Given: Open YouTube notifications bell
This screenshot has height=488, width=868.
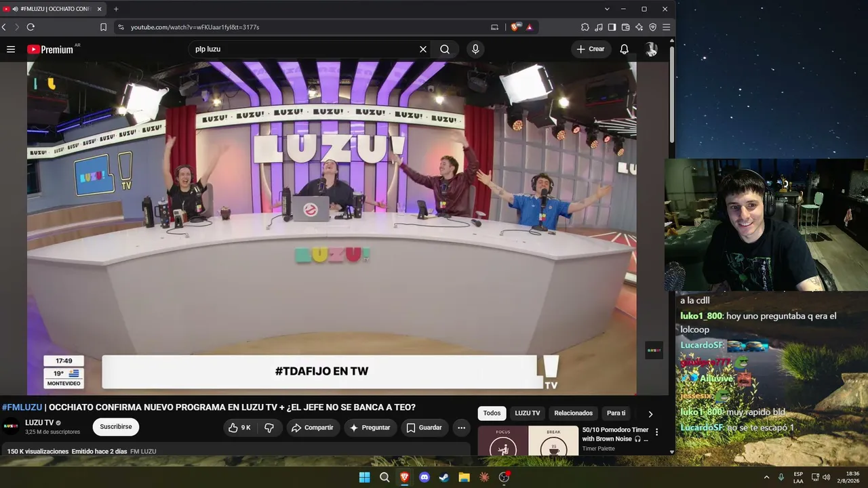Looking at the screenshot, I should coord(625,49).
